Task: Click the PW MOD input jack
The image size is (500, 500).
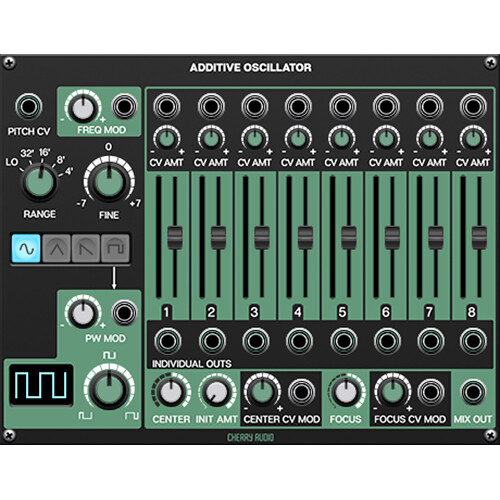Action: click(124, 313)
